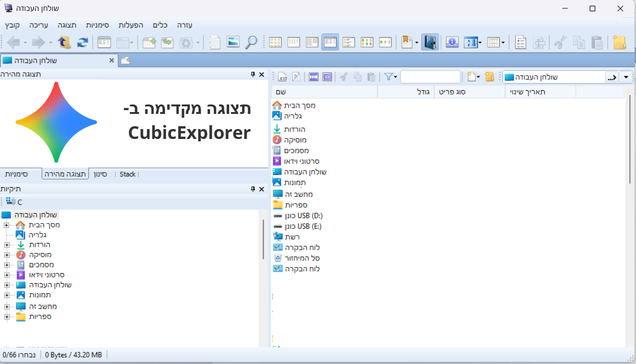Go up one folder level
The image size is (636, 364).
64,42
